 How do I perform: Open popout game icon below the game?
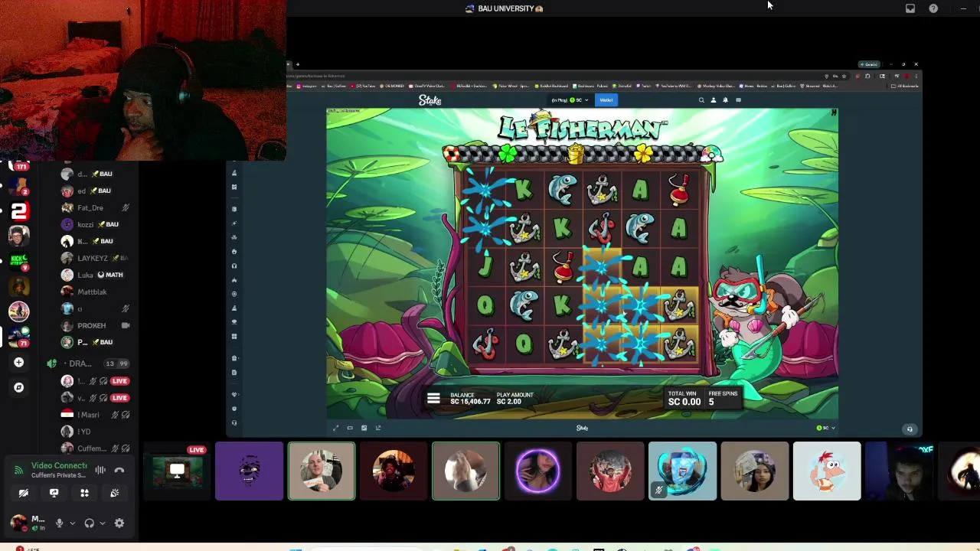pos(377,428)
